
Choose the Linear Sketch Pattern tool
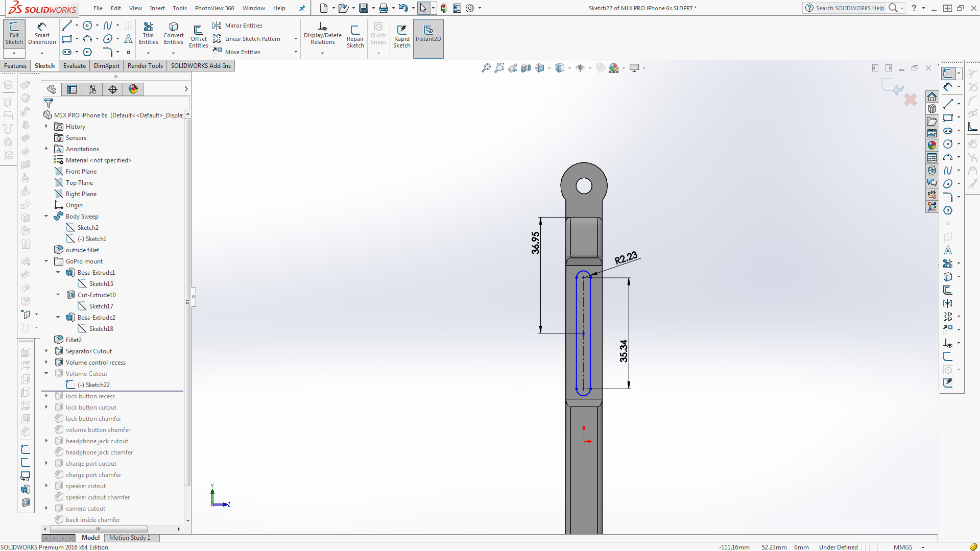pos(247,39)
